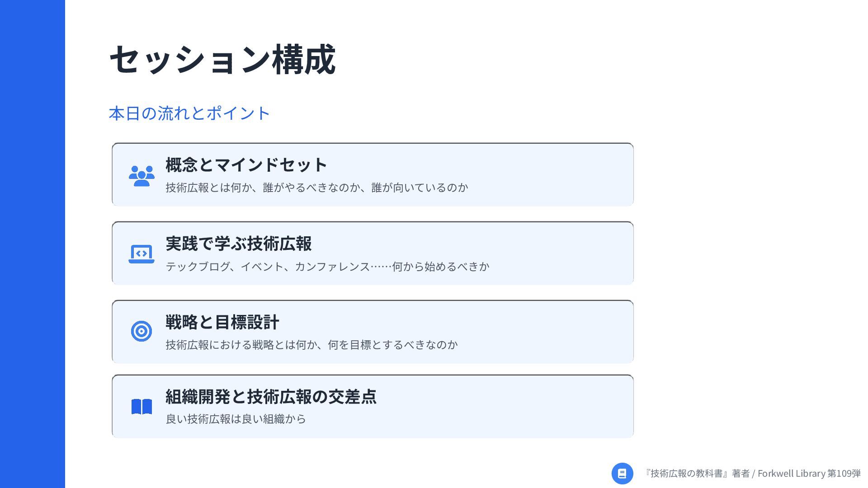Viewport: 868px width, 488px height.
Task: Click the 本日の流れとポイント subtitle
Action: pos(189,113)
